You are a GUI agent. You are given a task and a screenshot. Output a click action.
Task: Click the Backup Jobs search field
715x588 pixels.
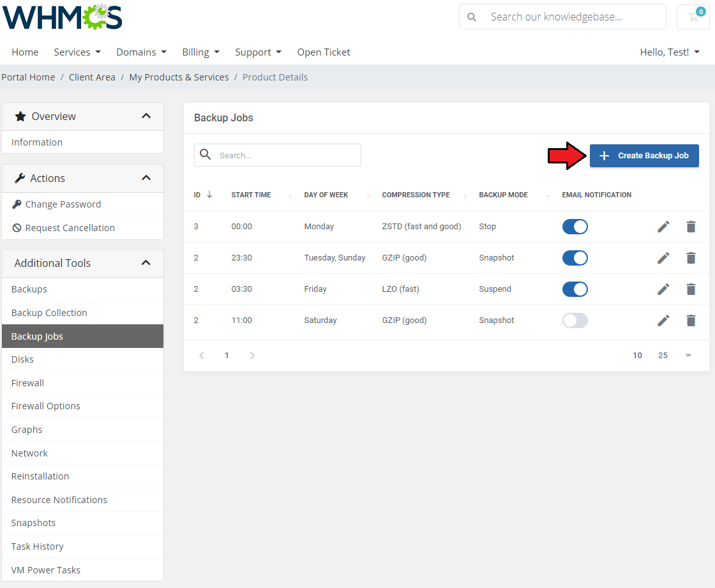[278, 155]
